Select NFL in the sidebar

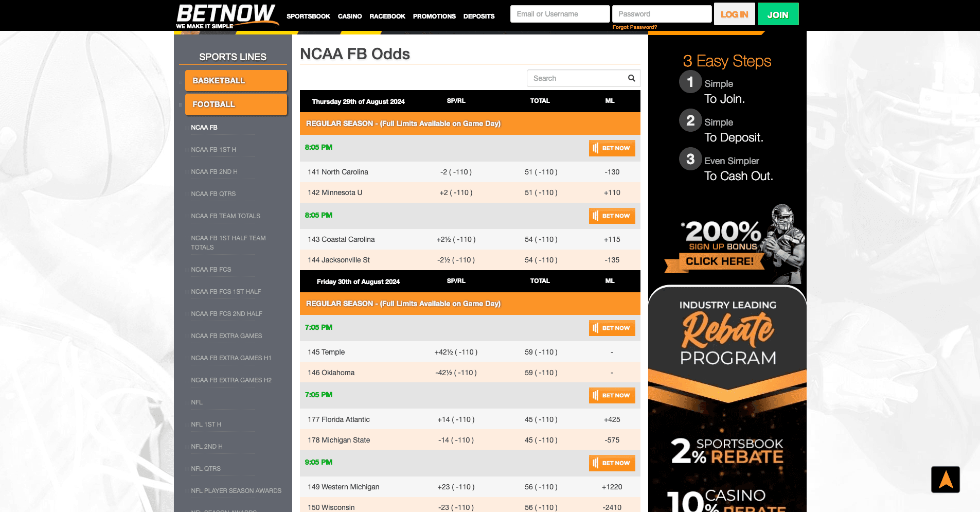197,402
